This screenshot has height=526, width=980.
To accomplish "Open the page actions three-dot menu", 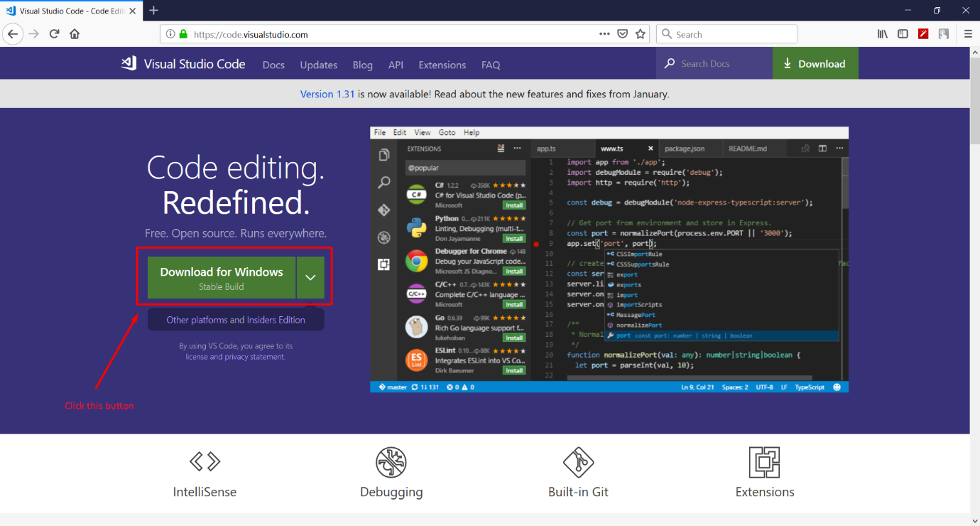I will [604, 34].
